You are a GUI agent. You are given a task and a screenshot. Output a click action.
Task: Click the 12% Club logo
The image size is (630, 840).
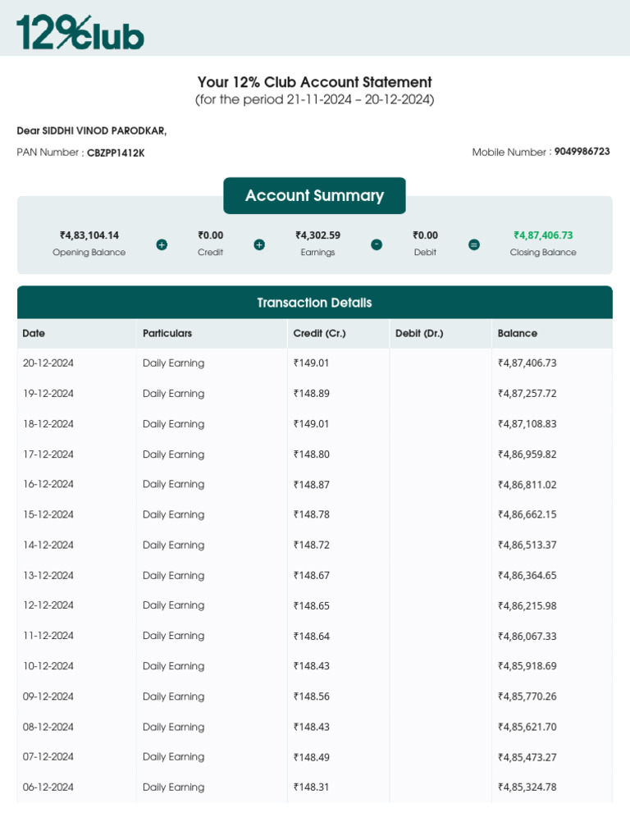(x=80, y=32)
